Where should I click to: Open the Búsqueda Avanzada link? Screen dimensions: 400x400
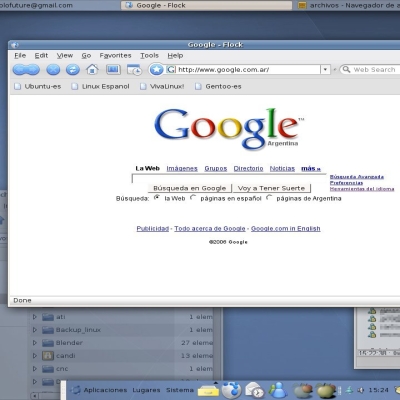pos(357,177)
